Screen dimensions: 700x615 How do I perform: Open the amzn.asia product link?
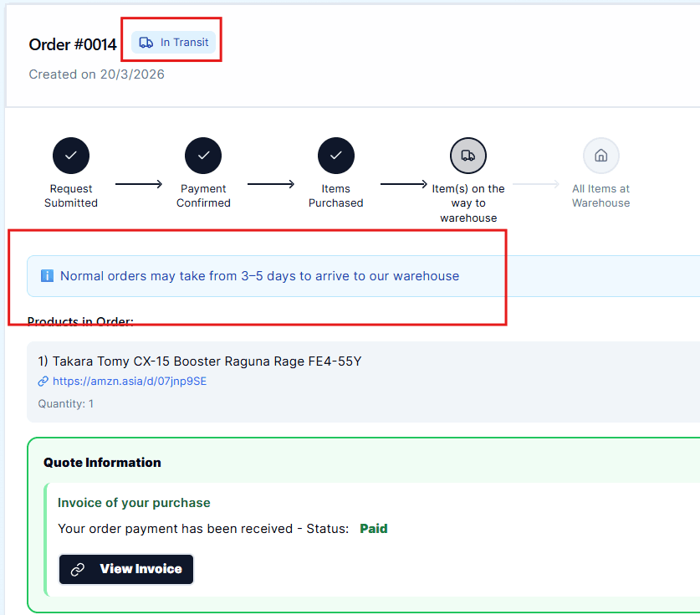tap(129, 382)
